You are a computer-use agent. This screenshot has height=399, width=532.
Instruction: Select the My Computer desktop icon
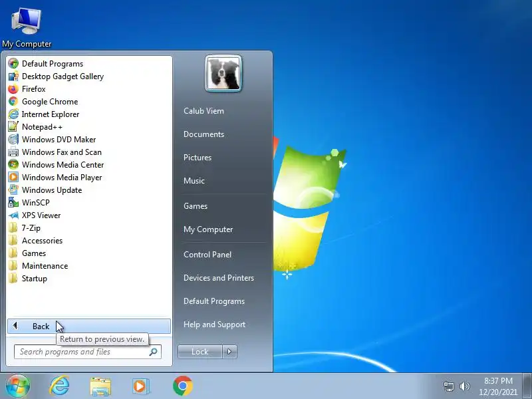pyautogui.click(x=27, y=28)
